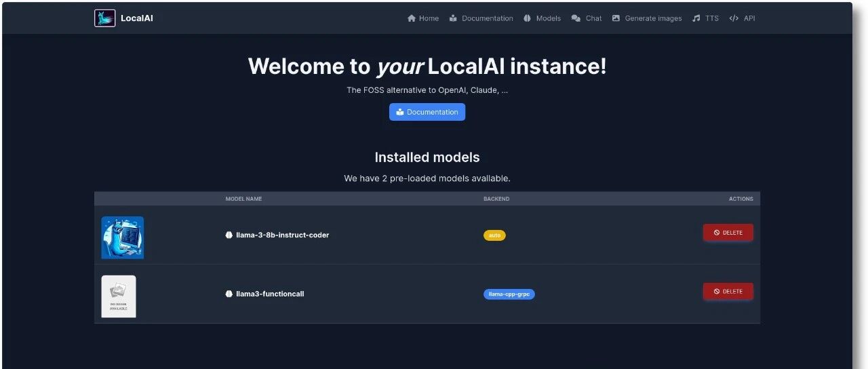Delete the llama3-functioncall model

coord(728,292)
